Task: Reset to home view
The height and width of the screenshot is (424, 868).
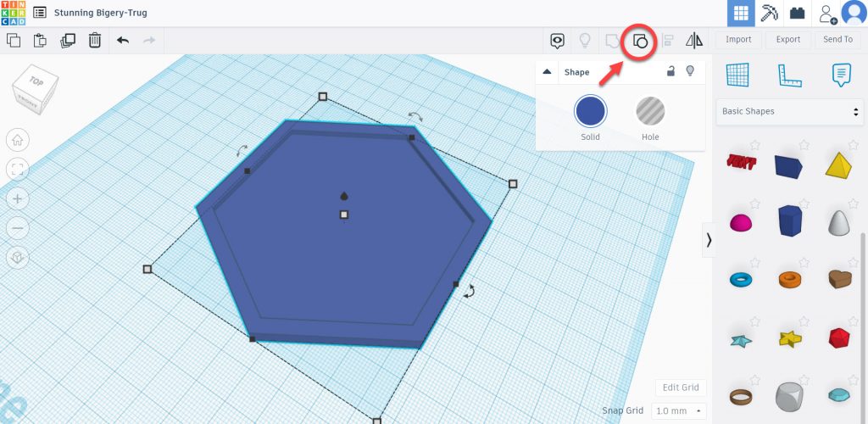Action: point(18,140)
